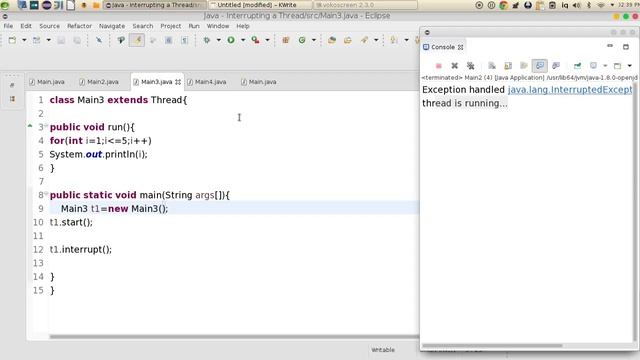This screenshot has height=360, width=640.
Task: Open the Open Console dropdown arrow
Action: [x=630, y=66]
